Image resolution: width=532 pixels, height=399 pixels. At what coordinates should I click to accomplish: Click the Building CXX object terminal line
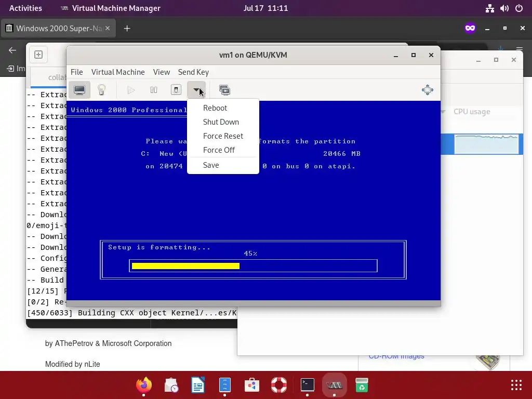(x=131, y=313)
